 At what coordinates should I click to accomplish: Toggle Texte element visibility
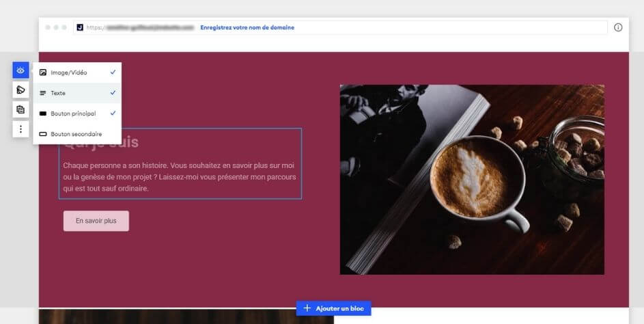(x=77, y=93)
